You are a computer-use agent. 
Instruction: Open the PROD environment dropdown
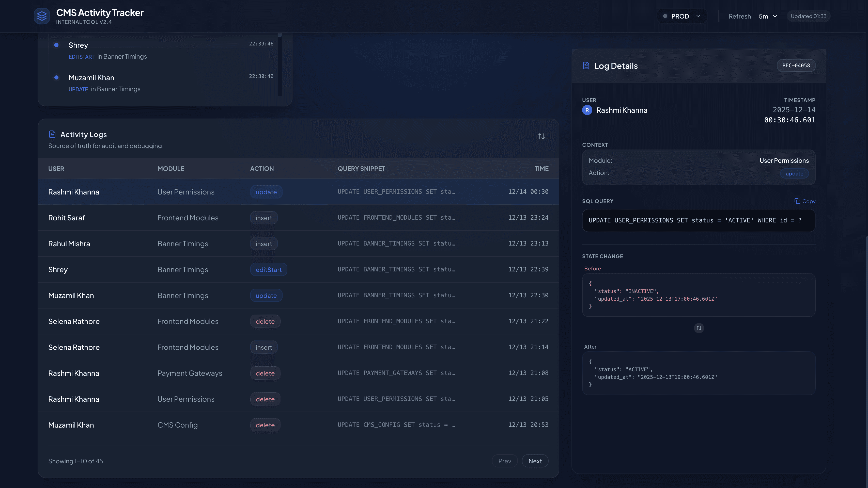click(x=682, y=16)
